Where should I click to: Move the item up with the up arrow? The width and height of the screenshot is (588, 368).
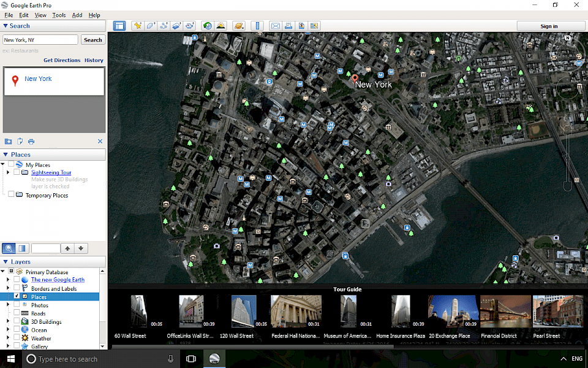click(x=67, y=248)
